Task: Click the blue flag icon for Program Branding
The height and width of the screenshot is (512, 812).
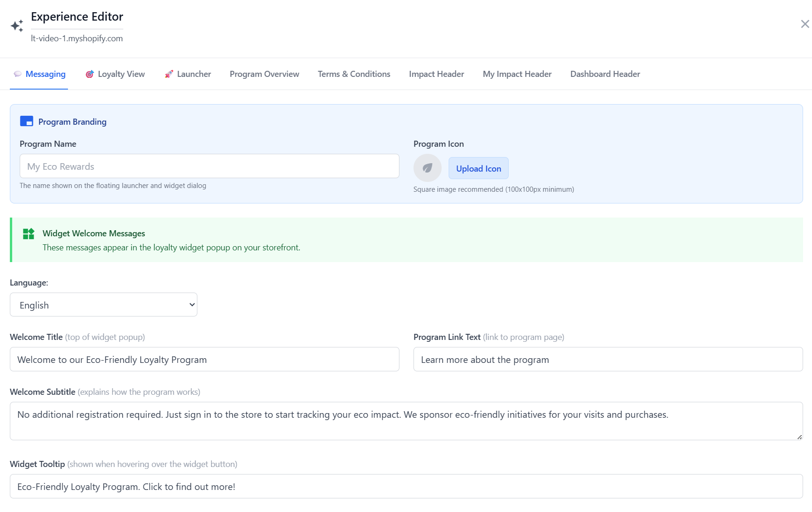Action: pos(27,121)
